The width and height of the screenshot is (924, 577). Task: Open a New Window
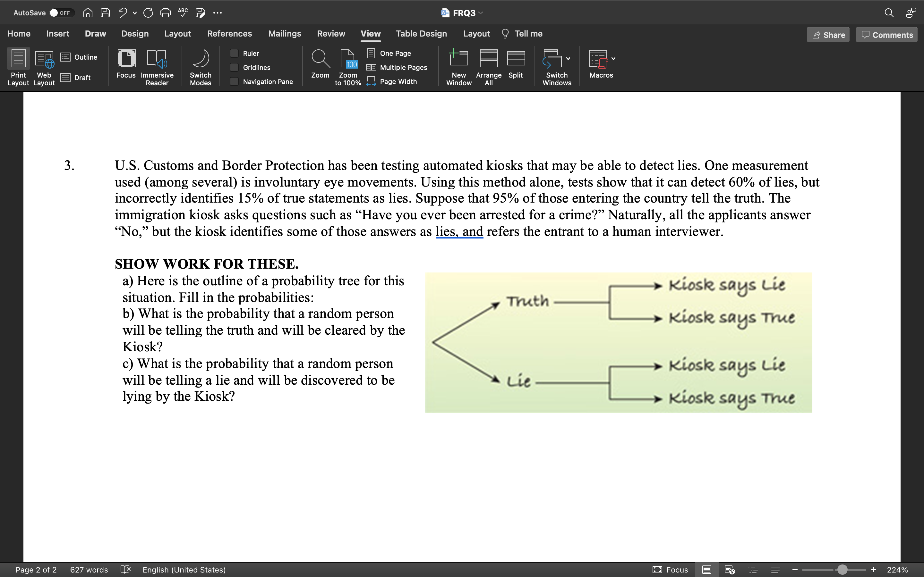click(x=458, y=67)
